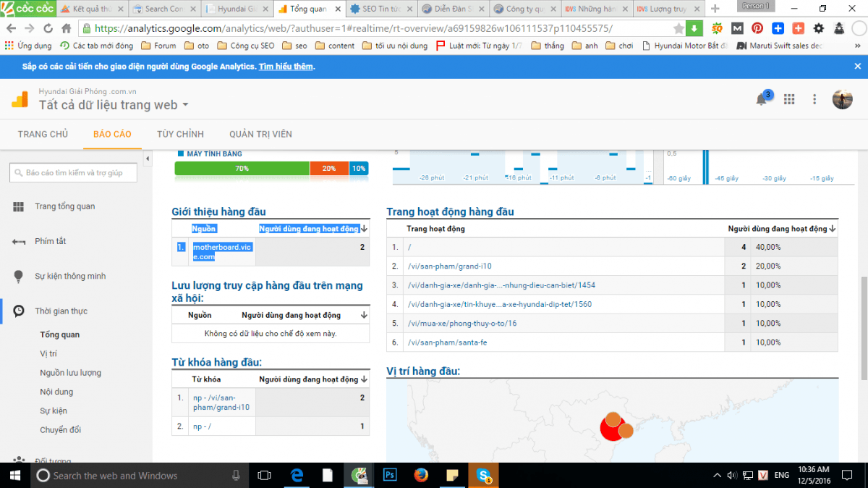
Task: Switch to Search Console browser tab
Action: (x=163, y=9)
